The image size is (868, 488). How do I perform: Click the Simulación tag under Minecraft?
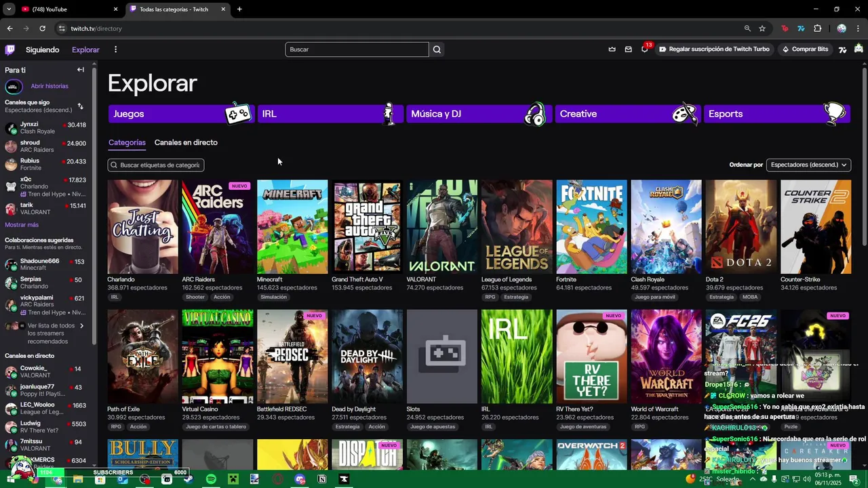(273, 297)
